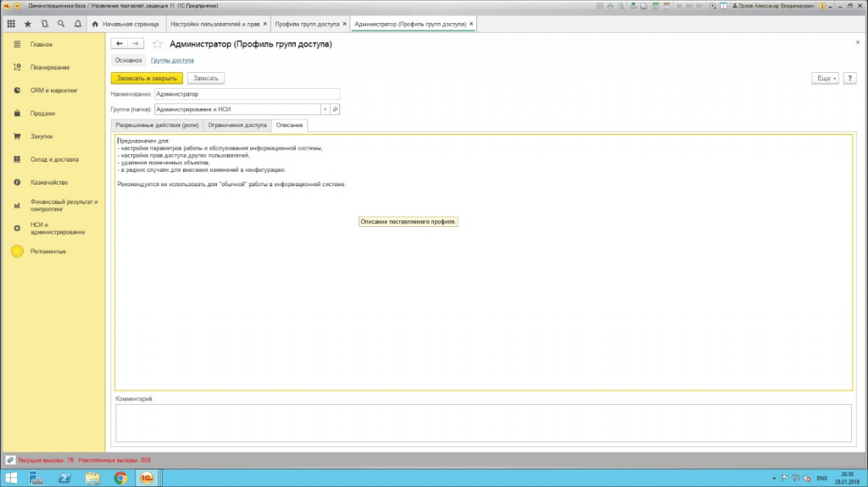Image resolution: width=868 pixels, height=487 pixels.
Task: Open the Казначейство section in sidebar
Action: [48, 182]
